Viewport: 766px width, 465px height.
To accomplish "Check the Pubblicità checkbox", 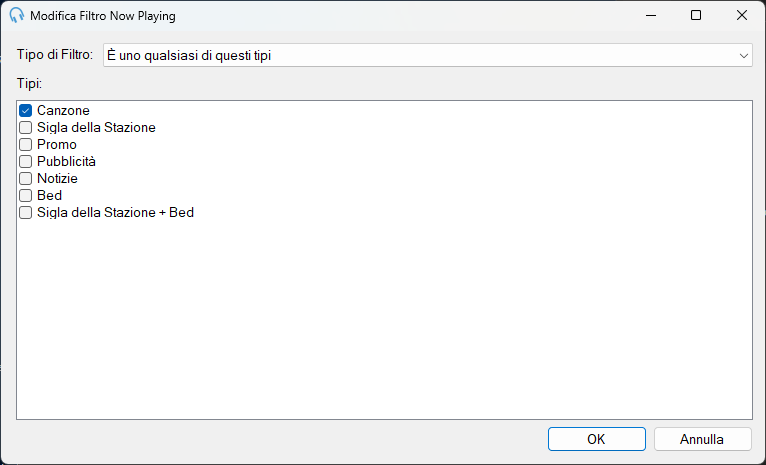I will [25, 162].
